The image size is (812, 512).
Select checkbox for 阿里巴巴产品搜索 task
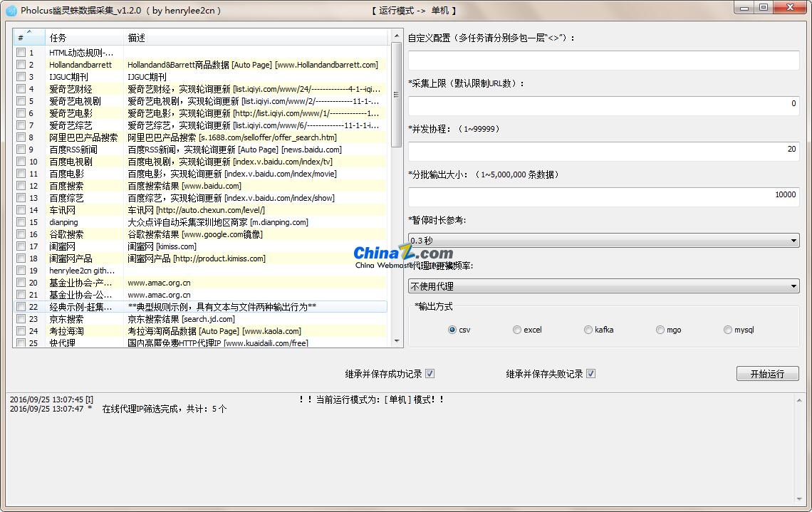(x=21, y=137)
